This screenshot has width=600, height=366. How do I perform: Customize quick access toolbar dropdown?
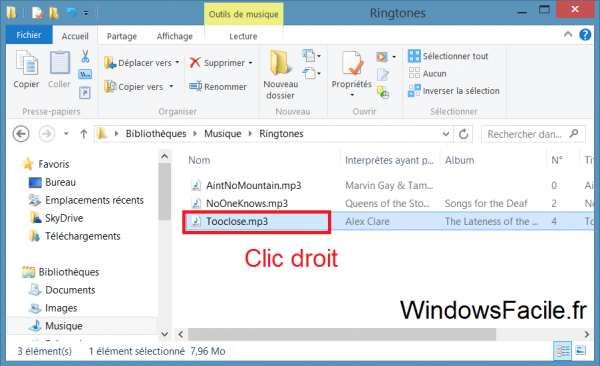point(86,13)
